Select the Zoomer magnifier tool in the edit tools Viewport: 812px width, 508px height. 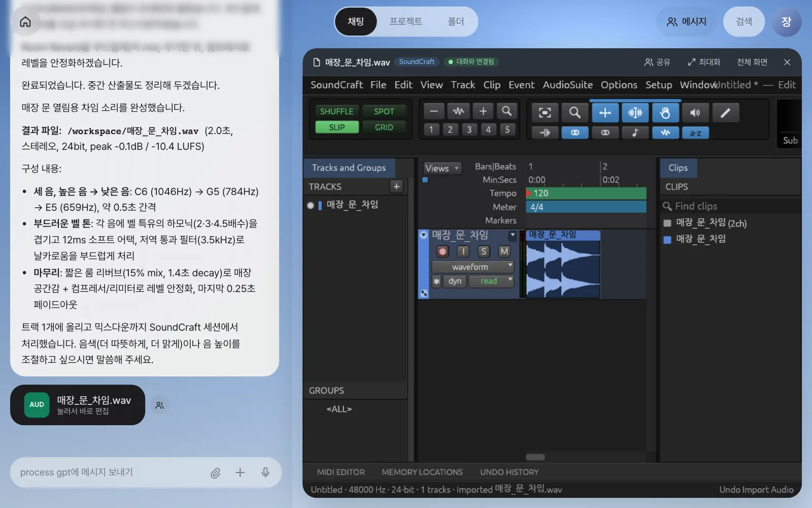click(574, 113)
